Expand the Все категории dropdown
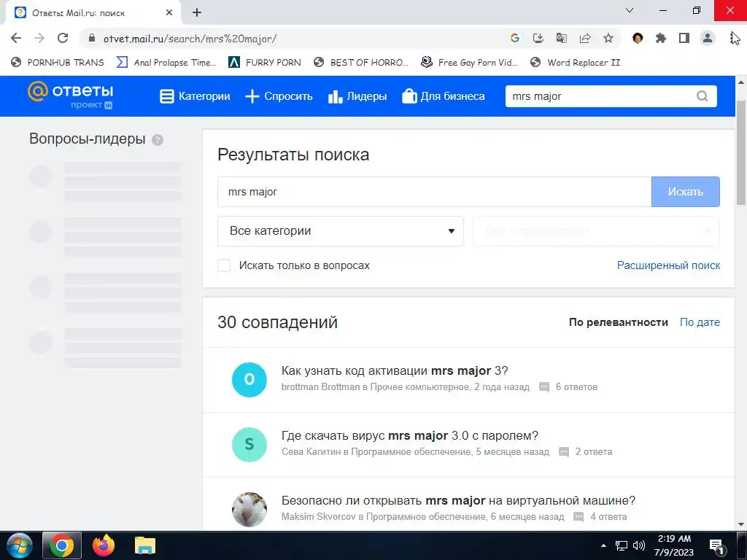Screen dimensions: 747x560 point(341,231)
